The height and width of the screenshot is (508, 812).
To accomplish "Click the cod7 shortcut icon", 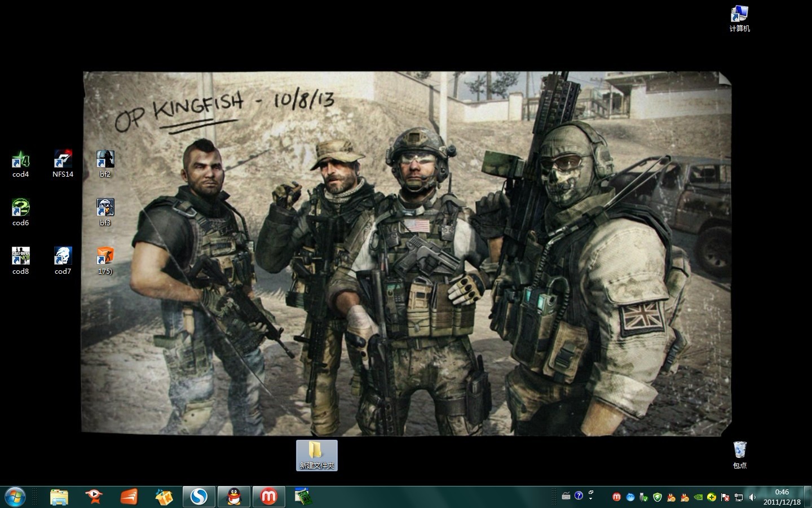I will pyautogui.click(x=63, y=261).
